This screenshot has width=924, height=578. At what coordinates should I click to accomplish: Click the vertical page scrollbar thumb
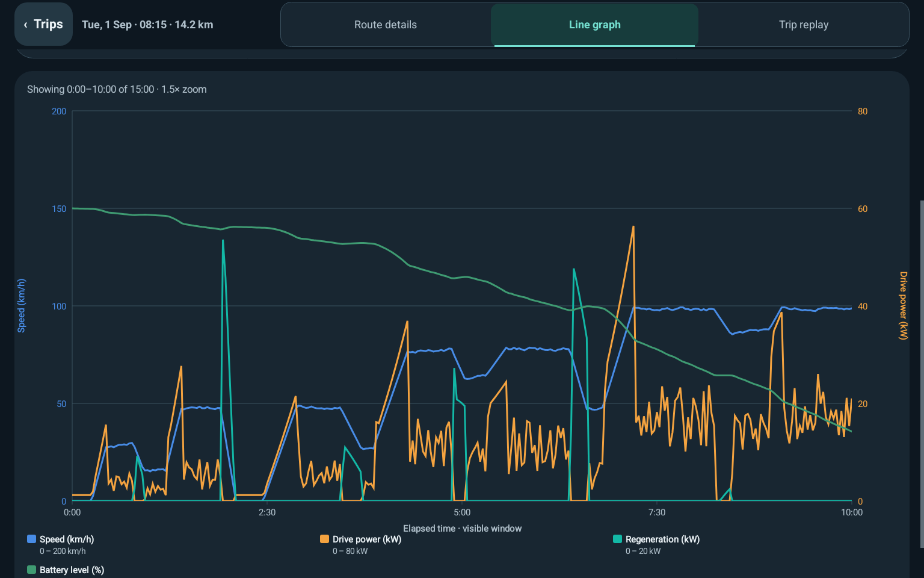click(x=922, y=374)
